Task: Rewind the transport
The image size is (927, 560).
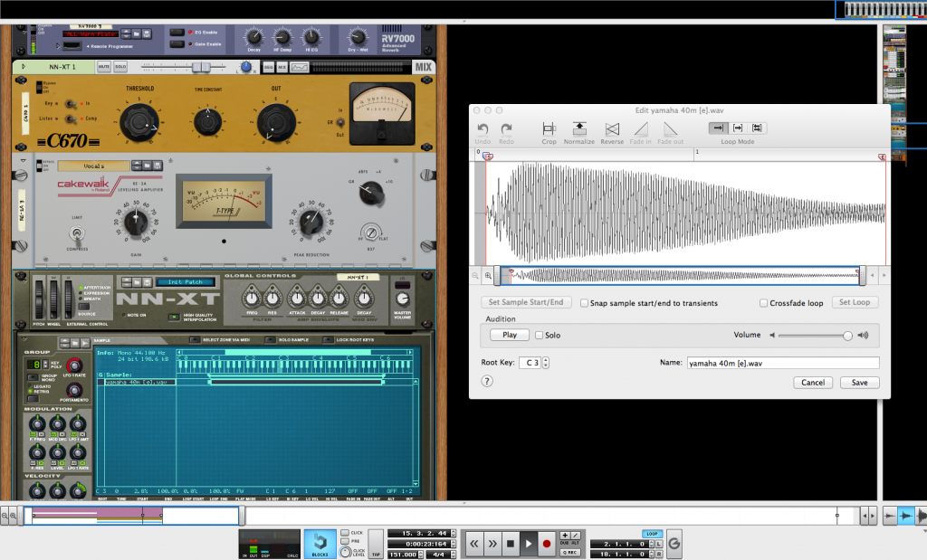Action: (474, 544)
